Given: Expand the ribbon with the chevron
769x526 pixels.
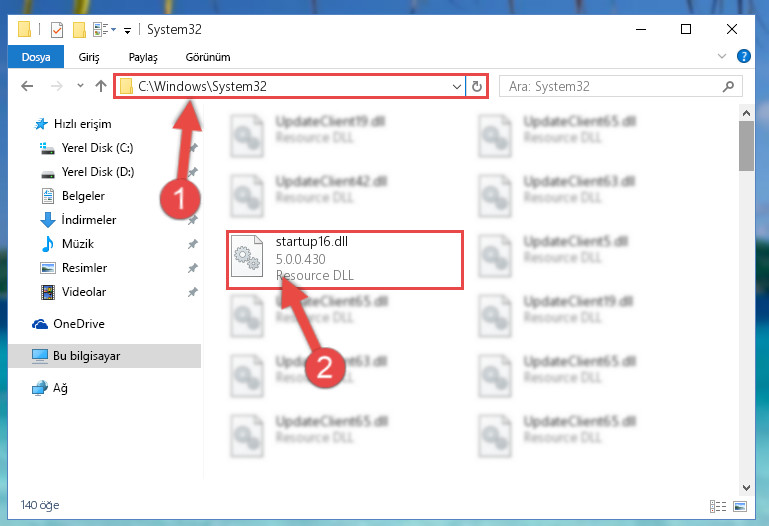Looking at the screenshot, I should [721, 56].
